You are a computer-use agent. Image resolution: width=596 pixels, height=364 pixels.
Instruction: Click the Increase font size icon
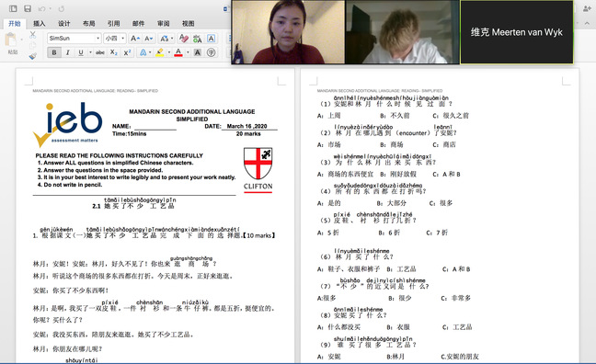(x=135, y=39)
